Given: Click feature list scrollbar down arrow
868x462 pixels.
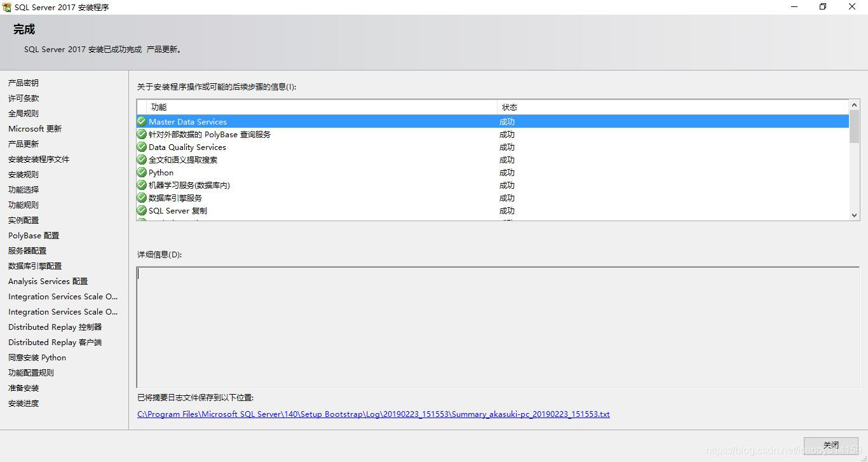Looking at the screenshot, I should 854,215.
